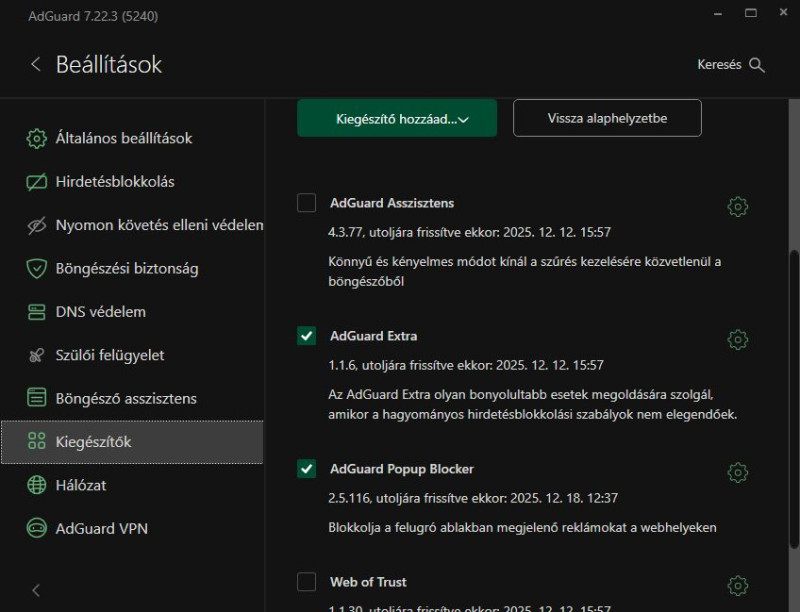Open Általános beállítások settings page
The width and height of the screenshot is (800, 612).
[123, 138]
